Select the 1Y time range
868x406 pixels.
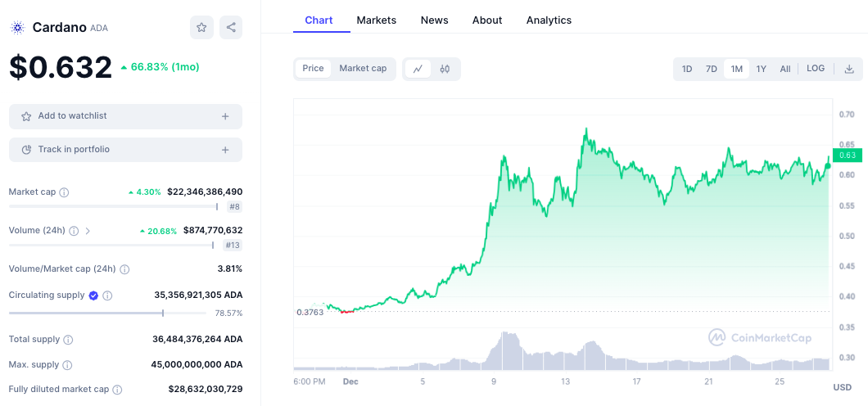(x=762, y=69)
